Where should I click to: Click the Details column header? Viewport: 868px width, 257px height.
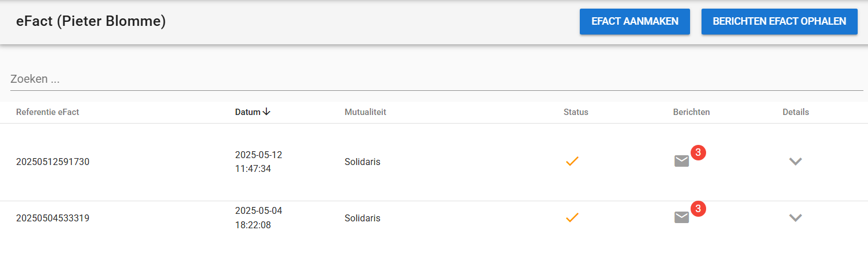pos(796,112)
